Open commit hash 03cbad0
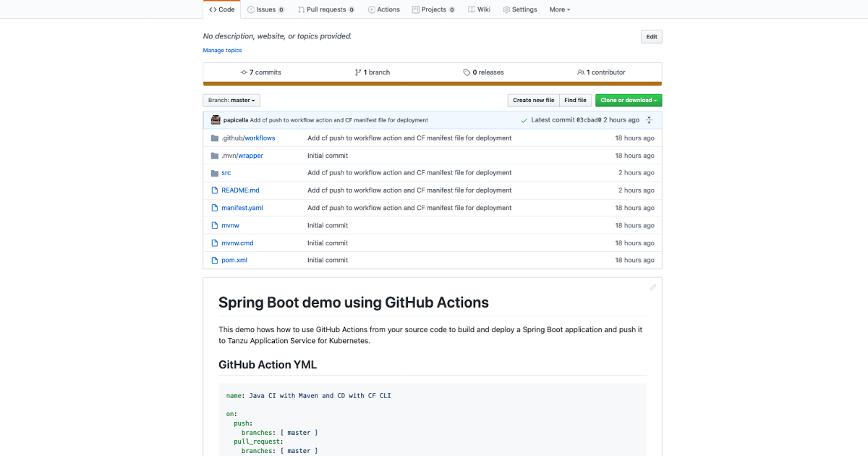Screen dimensions: 868x456 pyautogui.click(x=589, y=120)
